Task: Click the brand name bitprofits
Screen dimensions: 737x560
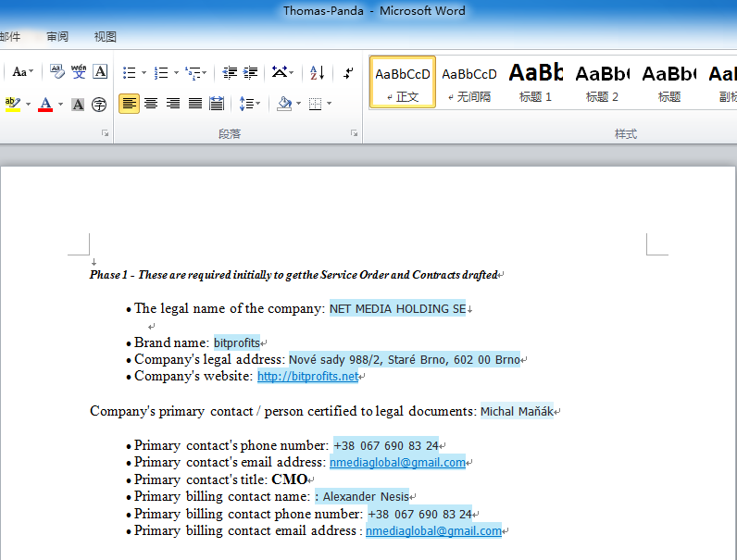Action: [237, 343]
